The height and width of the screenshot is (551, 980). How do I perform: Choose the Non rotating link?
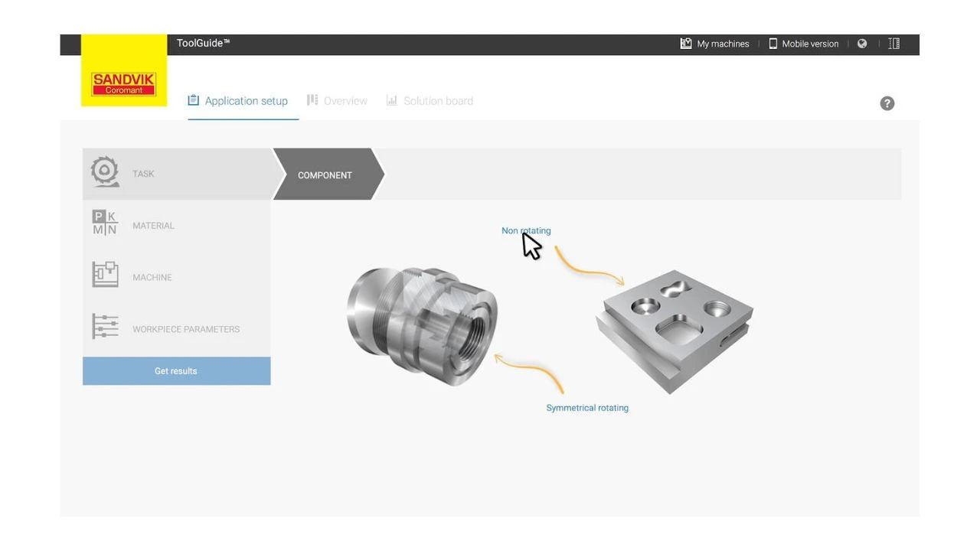click(526, 230)
